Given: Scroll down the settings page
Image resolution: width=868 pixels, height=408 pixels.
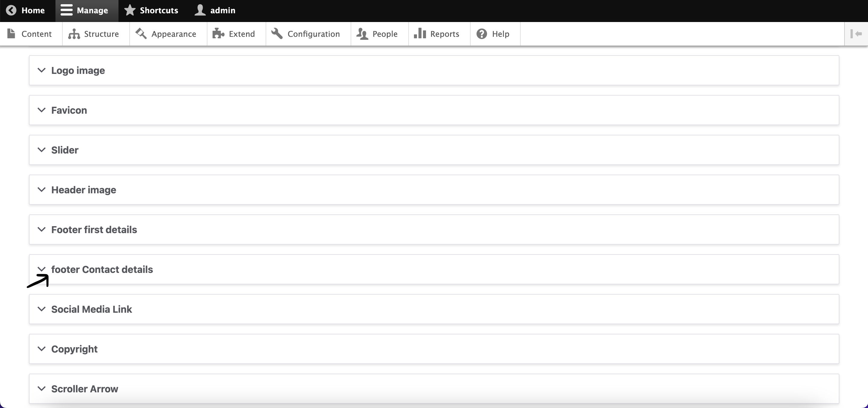Looking at the screenshot, I should (102, 270).
